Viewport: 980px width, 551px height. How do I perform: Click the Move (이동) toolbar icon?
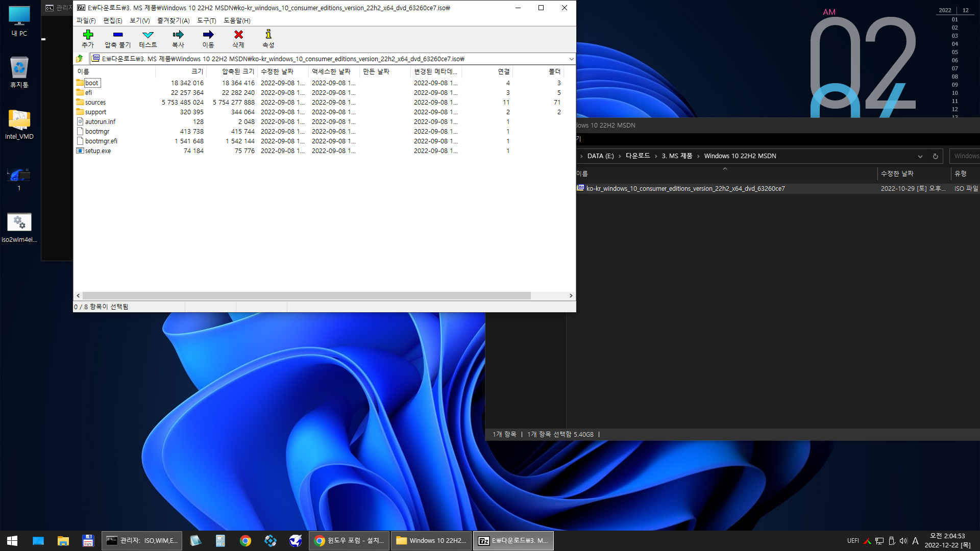pos(208,35)
